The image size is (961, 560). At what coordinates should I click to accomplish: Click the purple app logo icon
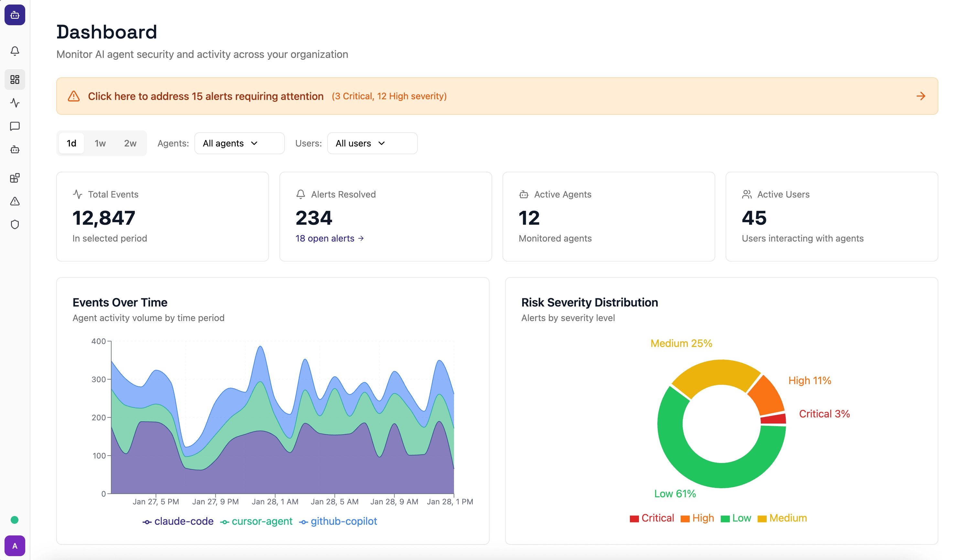click(x=15, y=15)
